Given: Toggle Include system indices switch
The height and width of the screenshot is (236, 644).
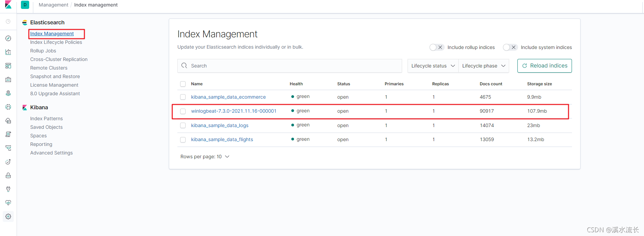Looking at the screenshot, I should coord(510,47).
